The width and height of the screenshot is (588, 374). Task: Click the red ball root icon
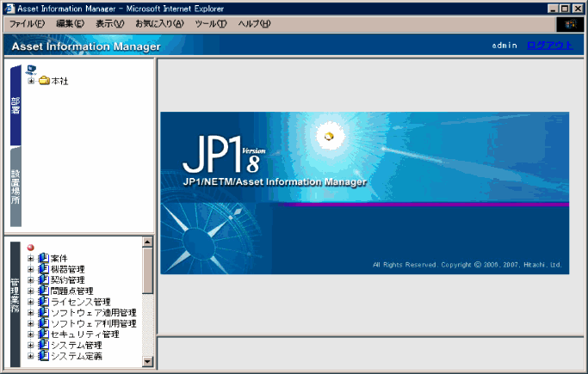point(31,248)
